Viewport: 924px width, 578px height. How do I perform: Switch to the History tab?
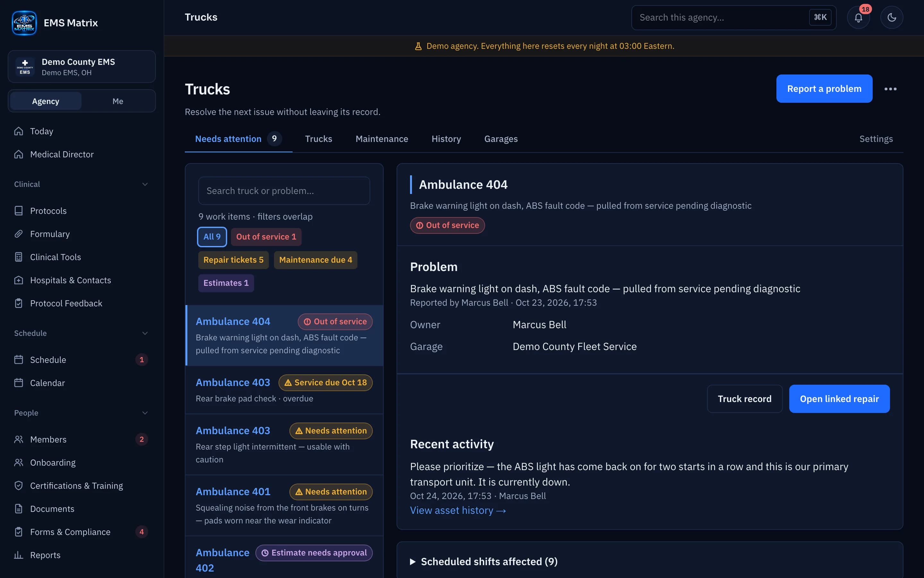tap(446, 139)
